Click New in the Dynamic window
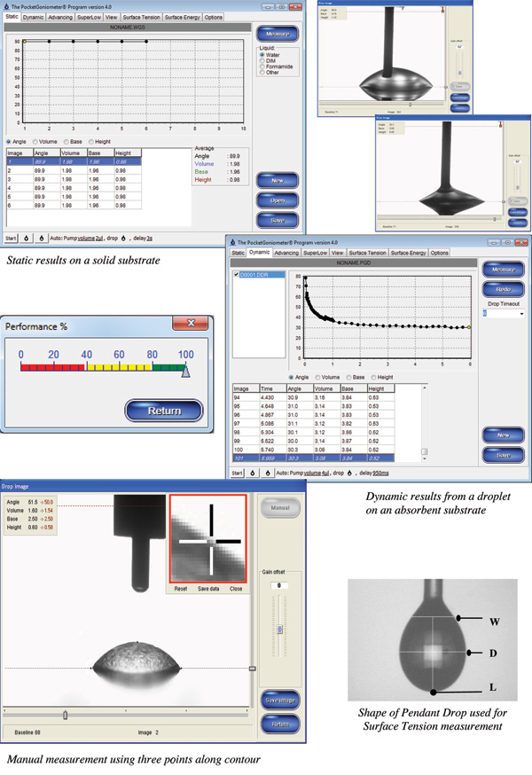The image size is (532, 775). (504, 435)
